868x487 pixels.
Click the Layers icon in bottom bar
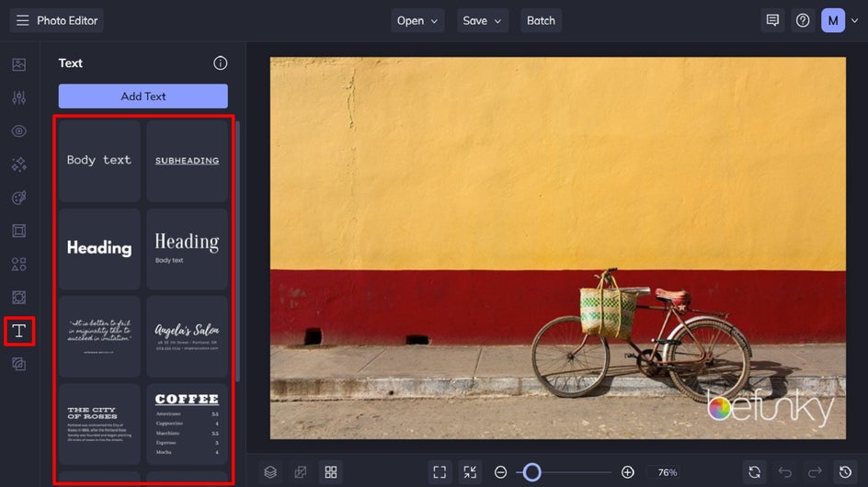point(269,472)
